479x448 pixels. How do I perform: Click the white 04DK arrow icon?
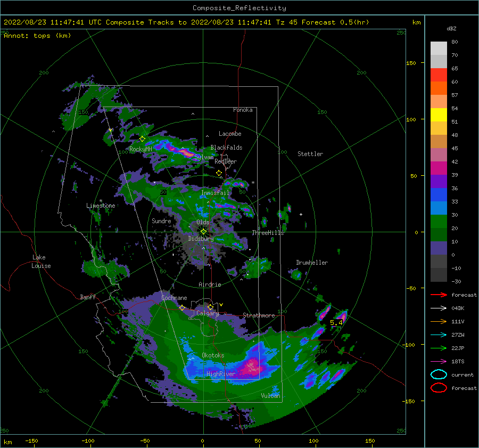pyautogui.click(x=439, y=308)
